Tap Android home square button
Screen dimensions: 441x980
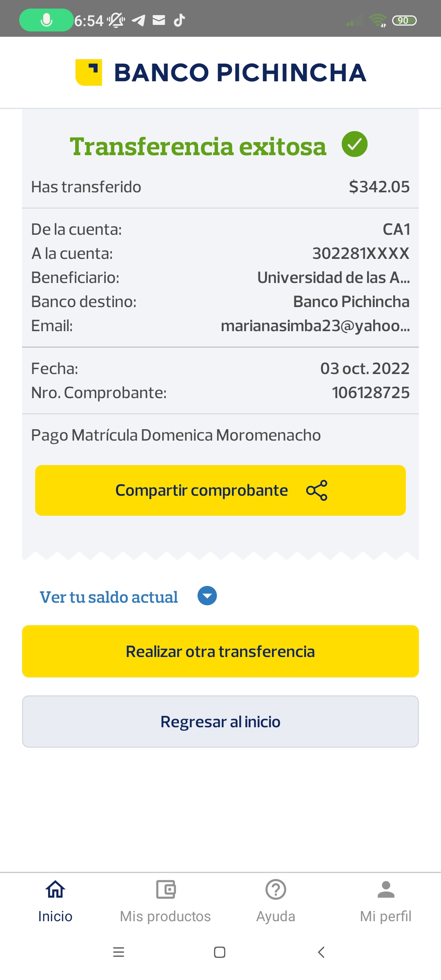point(220,952)
